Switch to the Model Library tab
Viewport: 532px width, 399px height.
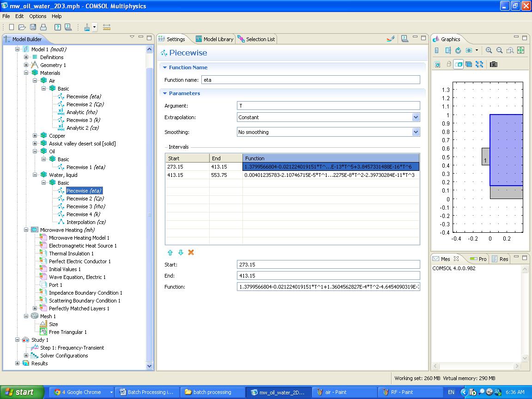(x=214, y=39)
